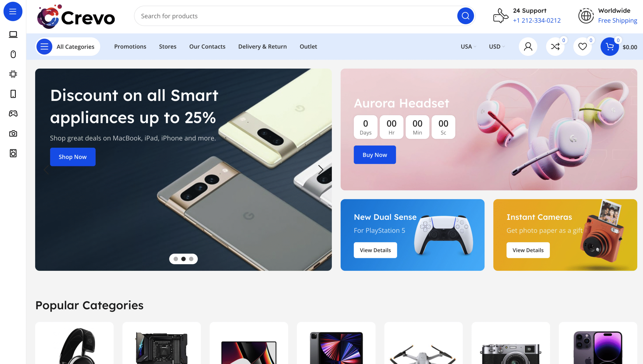The image size is (643, 364).
Task: Select the first slider pagination dot
Action: [176, 259]
